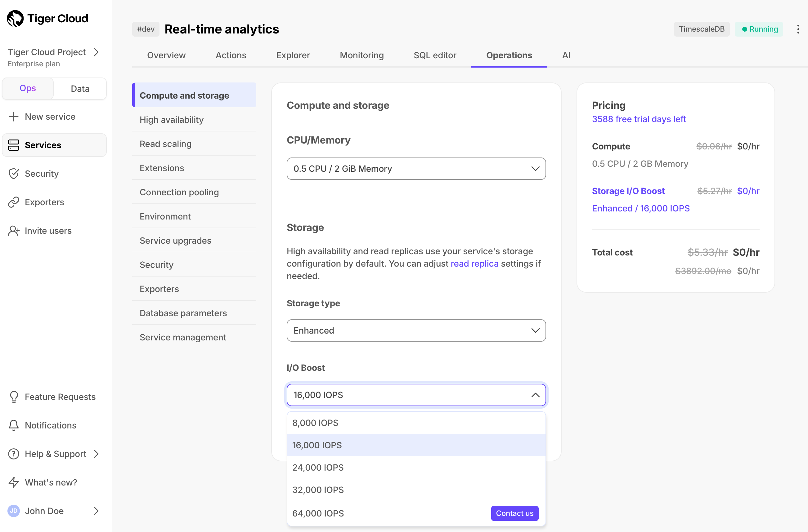The width and height of the screenshot is (808, 532).
Task: Select 32,000 IOPS option
Action: click(416, 490)
